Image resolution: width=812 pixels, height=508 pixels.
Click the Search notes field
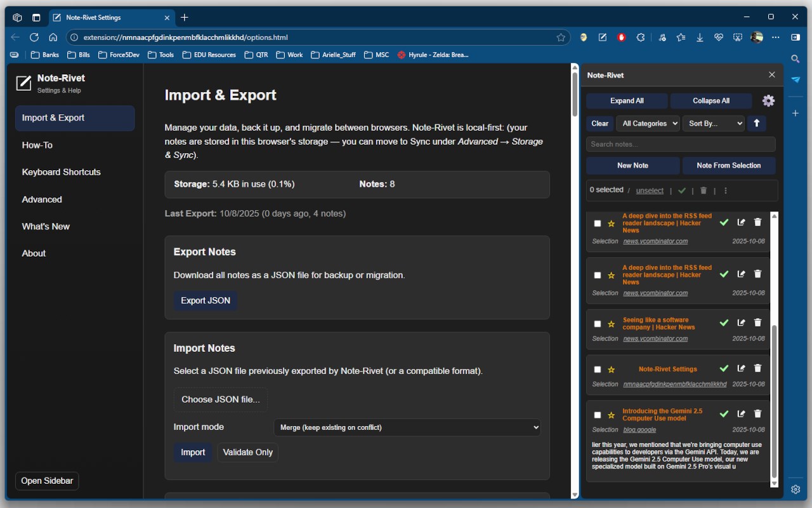coord(681,144)
